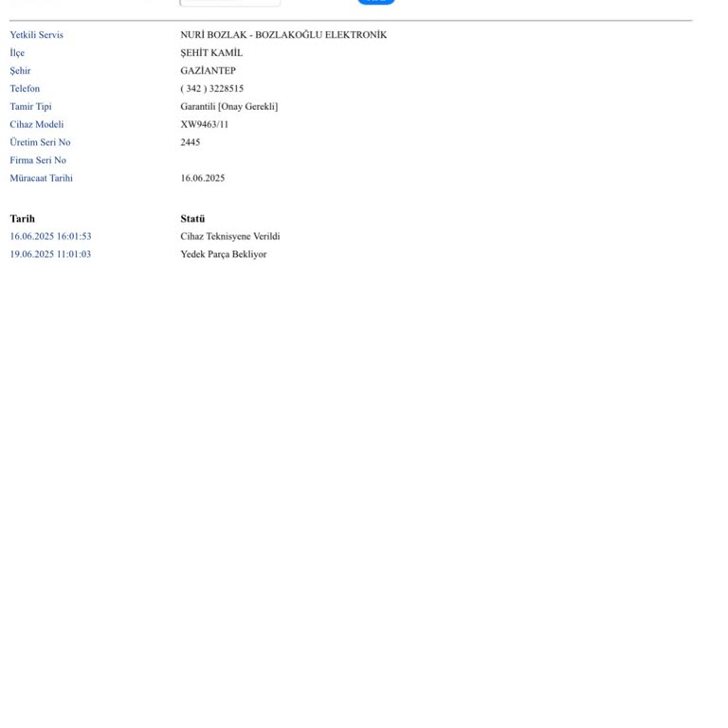Select model value 'XW9463/11'

205,124
